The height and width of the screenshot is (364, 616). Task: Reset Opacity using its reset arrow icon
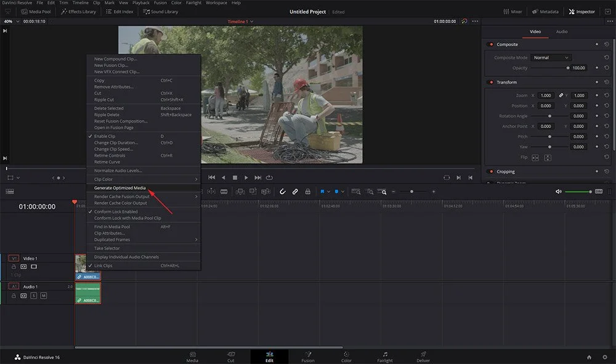(607, 68)
